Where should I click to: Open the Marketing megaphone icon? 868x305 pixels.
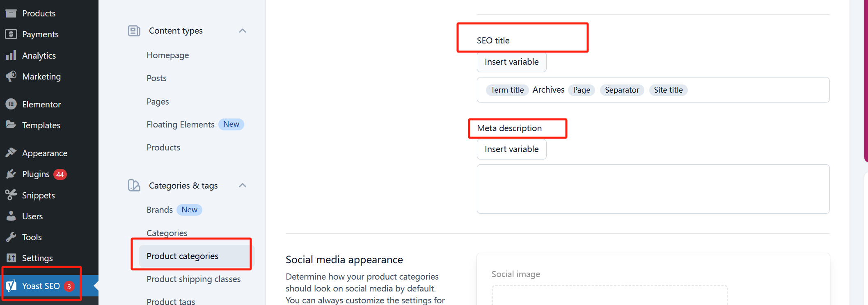[11, 76]
